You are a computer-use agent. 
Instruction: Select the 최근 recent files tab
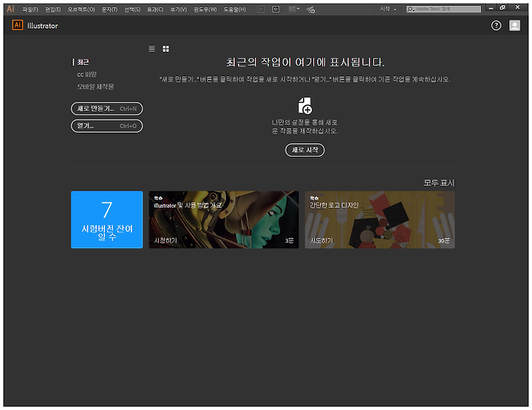[x=83, y=62]
